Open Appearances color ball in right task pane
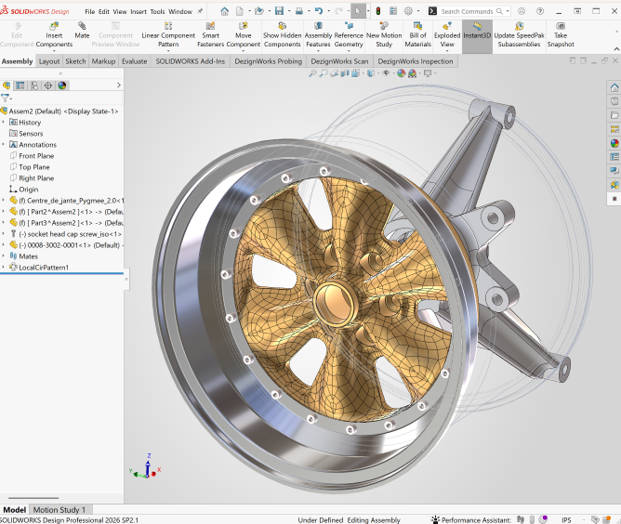Image resolution: width=621 pixels, height=524 pixels. coord(614,143)
